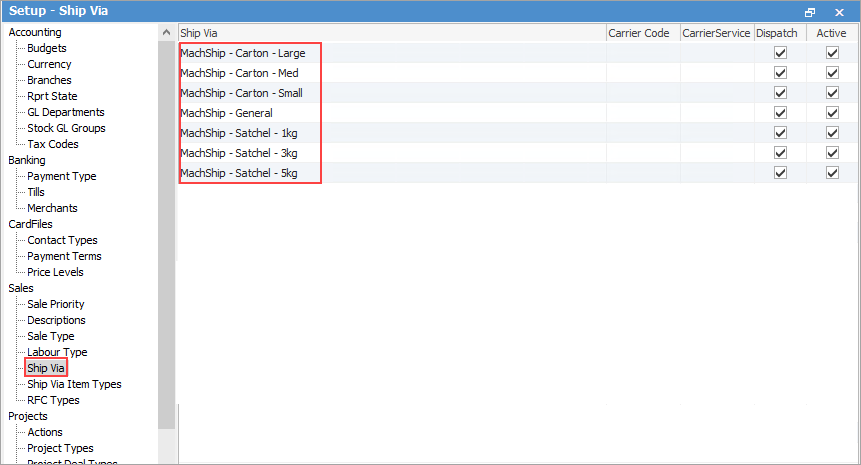The image size is (861, 465).
Task: Sort by the Active column header
Action: [x=831, y=33]
